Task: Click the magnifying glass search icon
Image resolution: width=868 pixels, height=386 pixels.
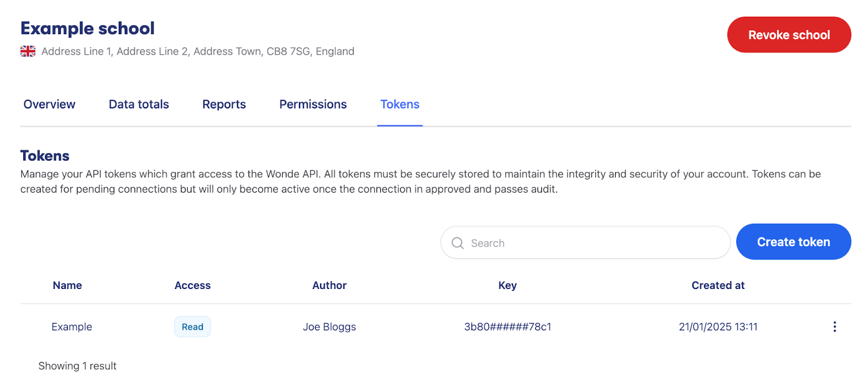Action: [457, 242]
